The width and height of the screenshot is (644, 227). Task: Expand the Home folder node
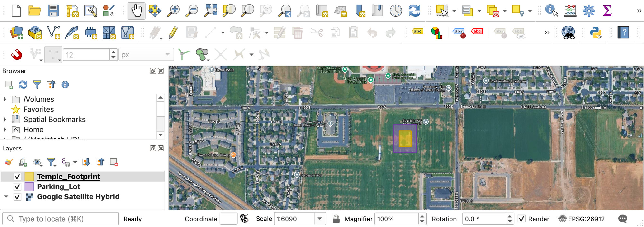(5, 130)
